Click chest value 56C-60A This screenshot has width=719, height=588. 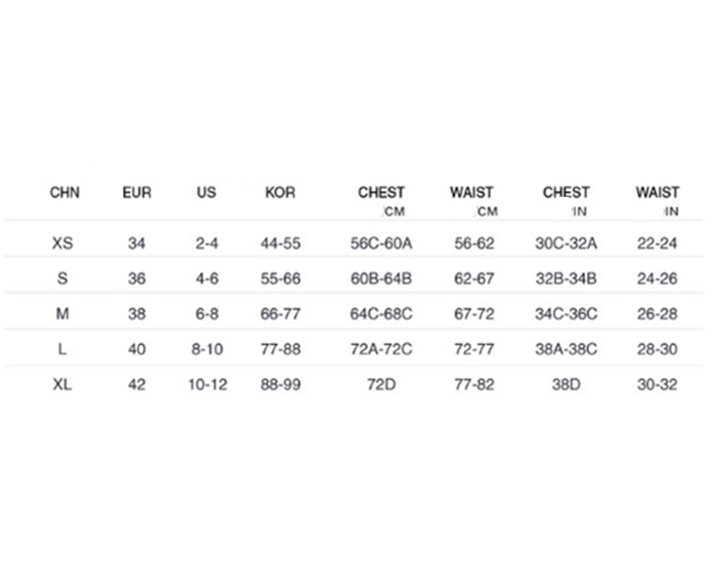pyautogui.click(x=381, y=243)
